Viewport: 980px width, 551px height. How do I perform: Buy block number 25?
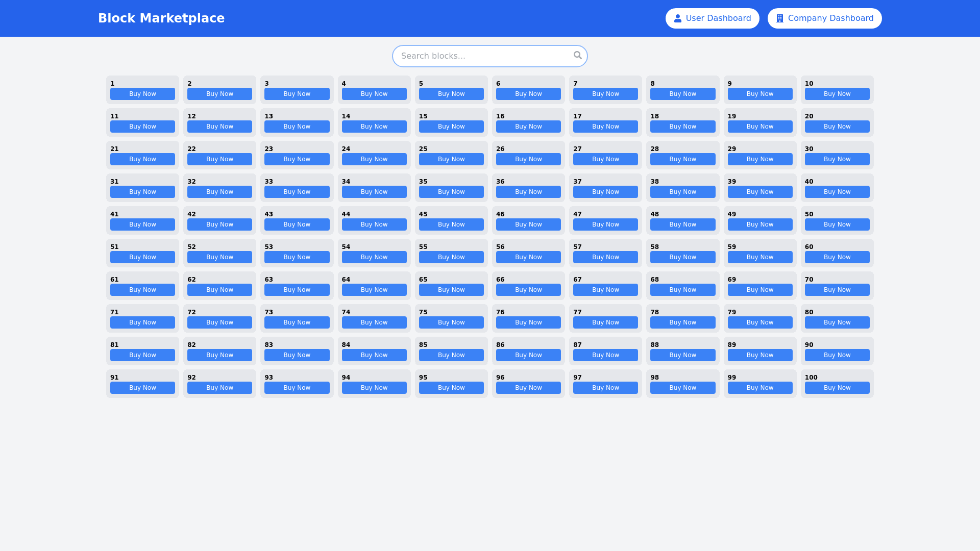[451, 159]
